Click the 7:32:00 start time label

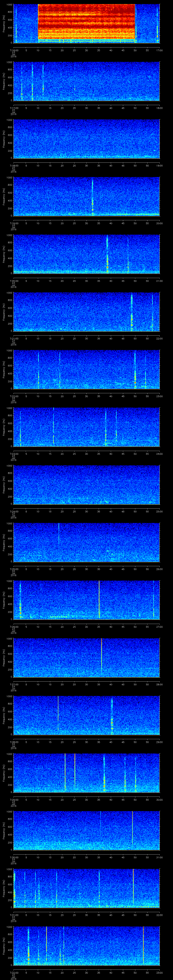click(14, 972)
